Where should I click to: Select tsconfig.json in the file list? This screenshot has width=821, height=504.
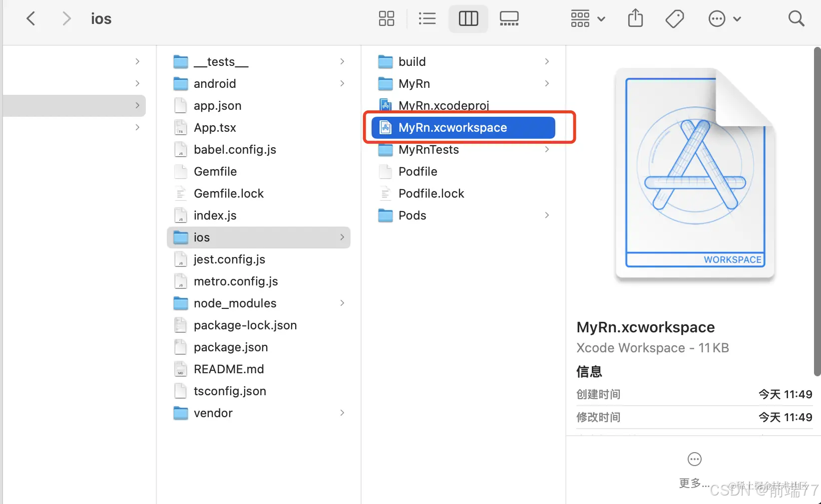230,391
